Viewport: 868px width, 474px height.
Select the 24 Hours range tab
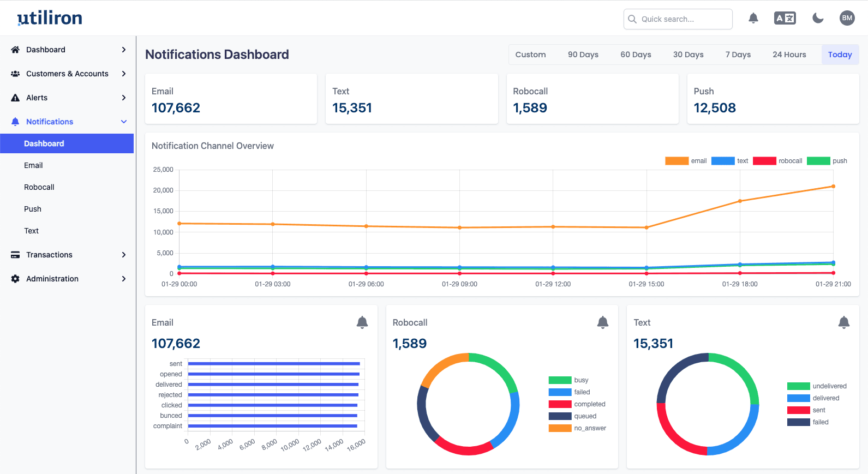[789, 55]
